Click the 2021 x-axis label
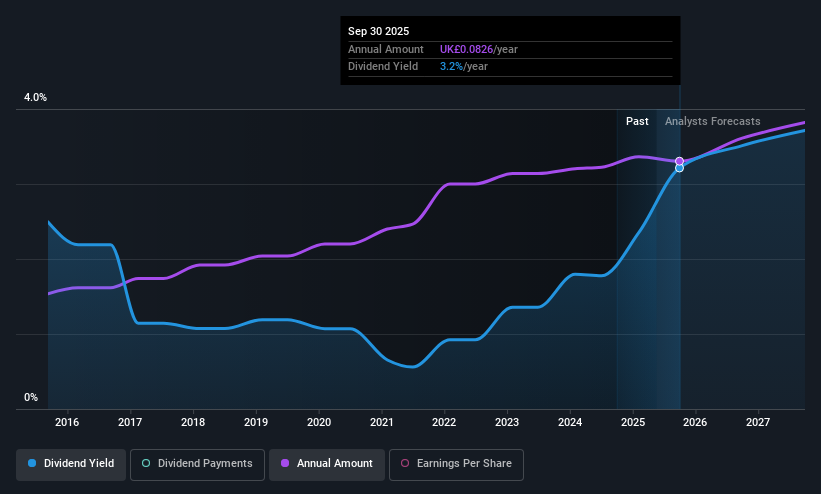This screenshot has height=494, width=821. pos(381,422)
